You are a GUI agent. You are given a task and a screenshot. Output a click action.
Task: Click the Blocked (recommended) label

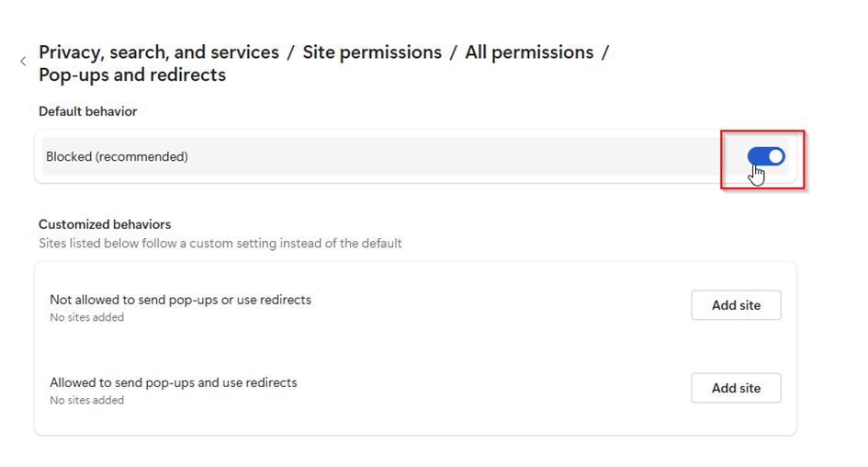tap(117, 157)
